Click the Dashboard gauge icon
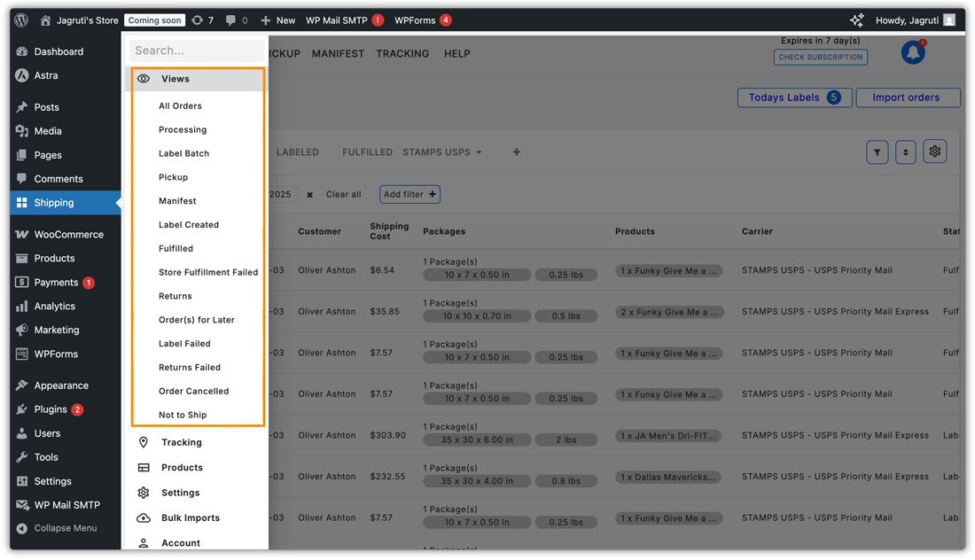 (x=22, y=51)
